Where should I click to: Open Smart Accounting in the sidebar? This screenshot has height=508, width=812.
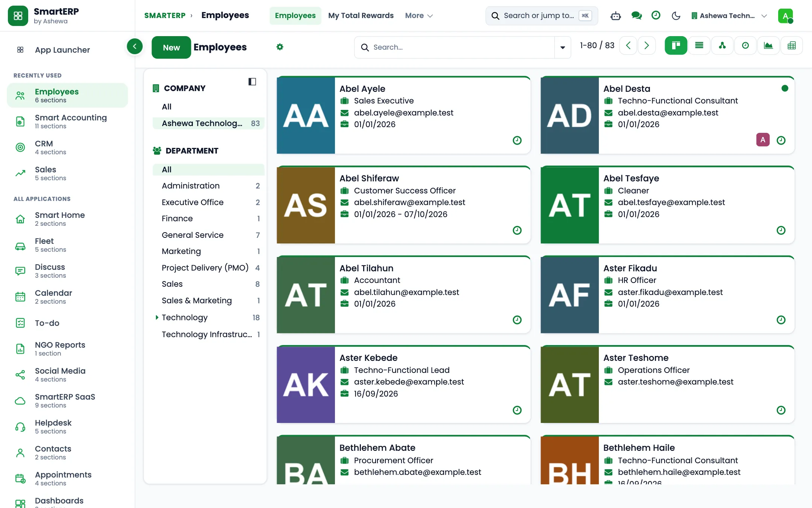point(68,122)
